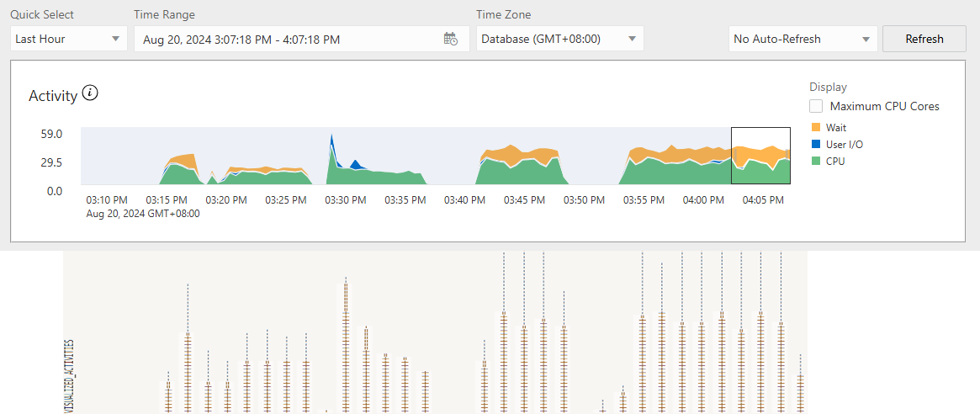Image resolution: width=980 pixels, height=414 pixels.
Task: Click the Time Range date field
Action: [302, 39]
